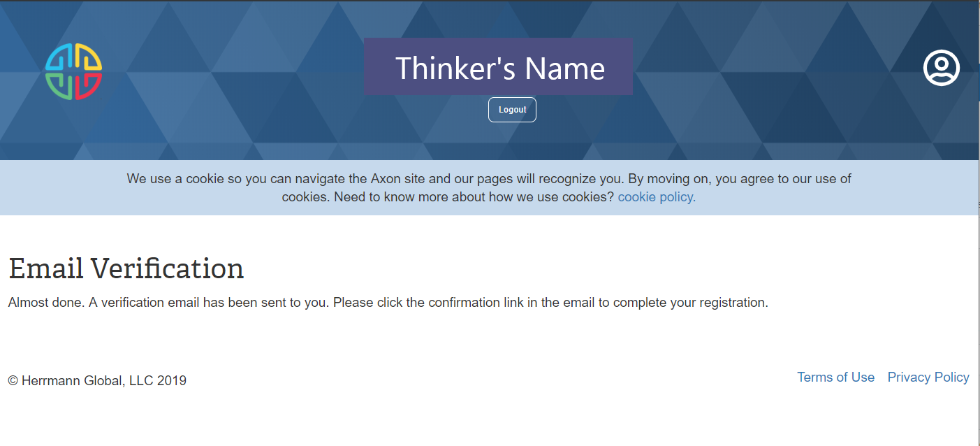Click the word 'Axon' in the cookie notice
This screenshot has height=446, width=980.
coord(385,179)
